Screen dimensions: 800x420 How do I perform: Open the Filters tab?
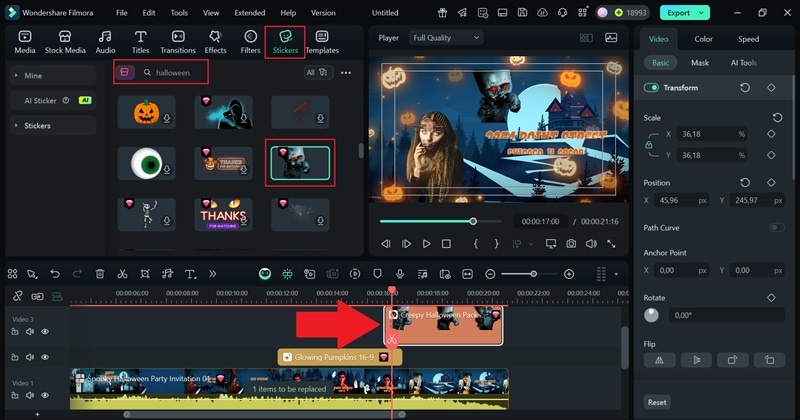coord(250,42)
